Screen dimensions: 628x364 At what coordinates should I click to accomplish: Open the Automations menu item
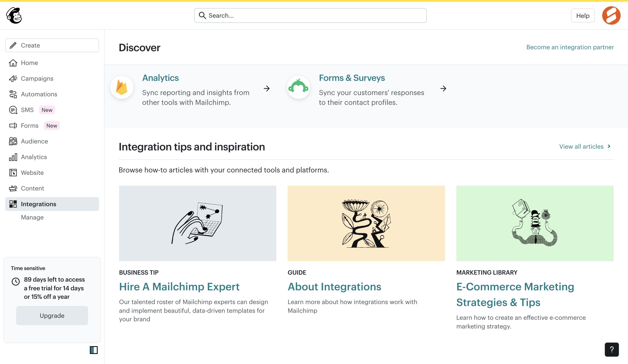coord(52,94)
